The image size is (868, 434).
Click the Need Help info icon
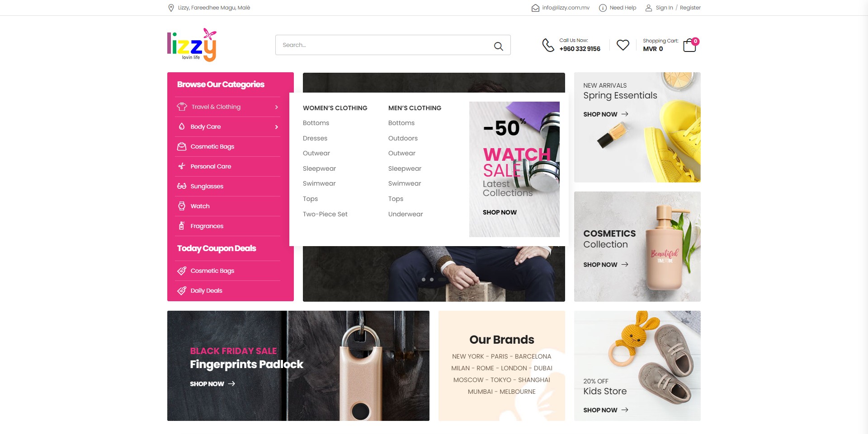(603, 8)
